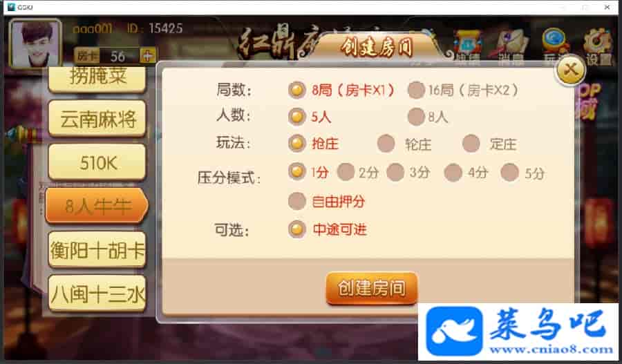This screenshot has height=364, width=622.
Task: Open the player avatar profile picture
Action: click(x=36, y=43)
